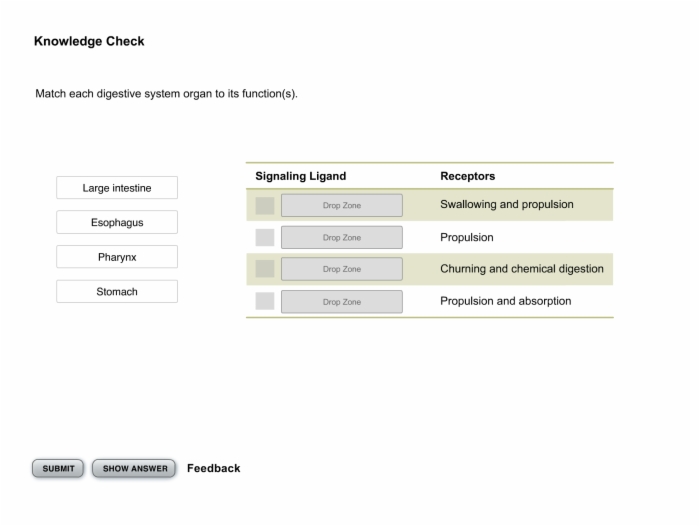Click status square for Swallowing and propulsion row
Viewport: 700px width, 526px height.
(x=265, y=206)
